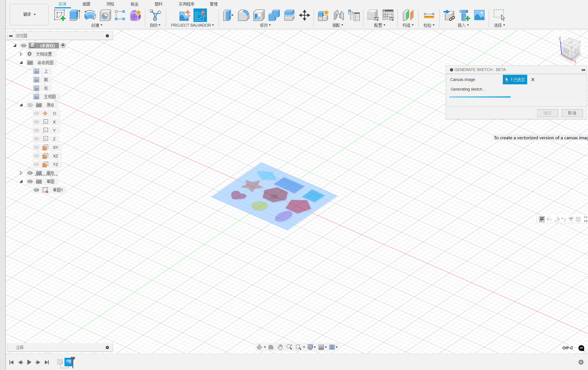Open the Bill of Materials icon

(x=354, y=15)
